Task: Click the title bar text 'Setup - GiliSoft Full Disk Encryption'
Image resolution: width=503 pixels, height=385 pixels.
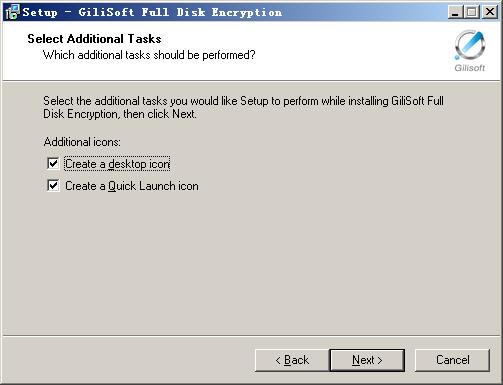Action: pyautogui.click(x=152, y=12)
